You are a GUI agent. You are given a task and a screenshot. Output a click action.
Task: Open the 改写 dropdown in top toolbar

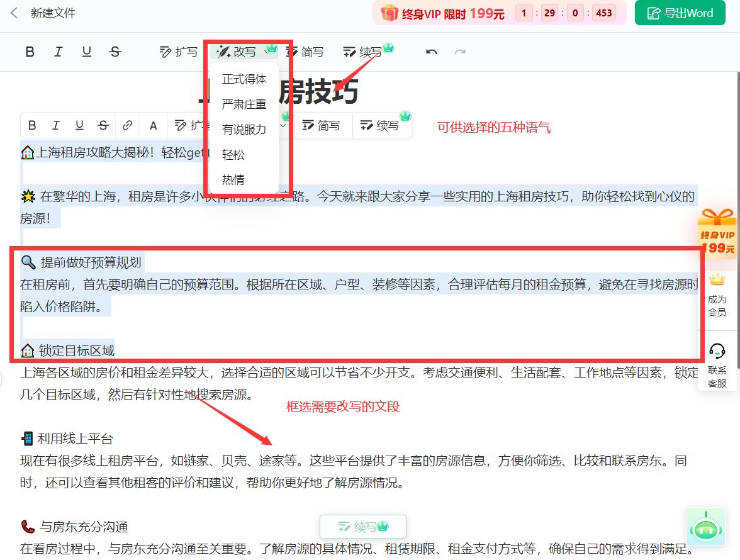pos(243,52)
